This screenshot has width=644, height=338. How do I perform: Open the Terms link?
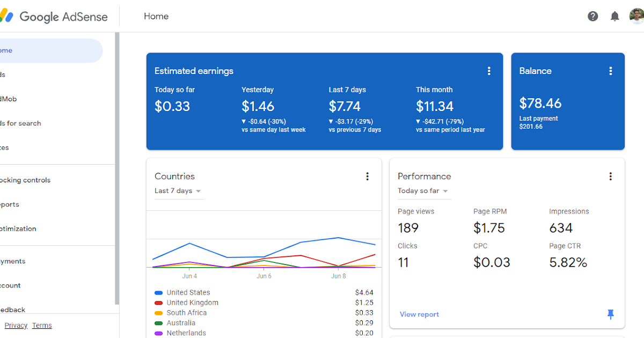(42, 325)
